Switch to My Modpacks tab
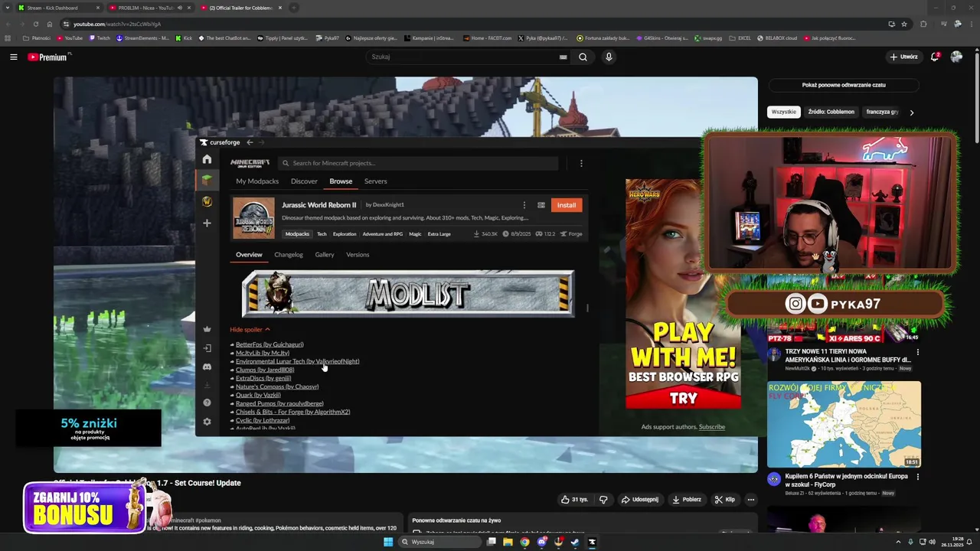 [x=257, y=181]
